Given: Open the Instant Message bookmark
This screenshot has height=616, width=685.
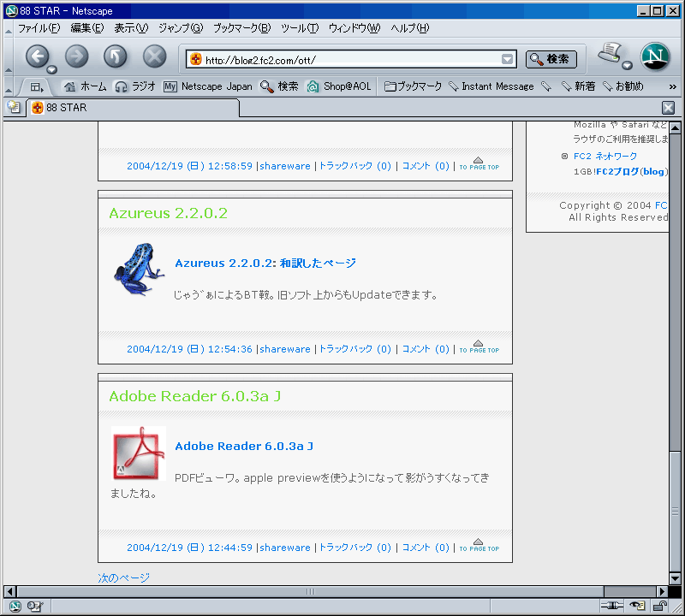Looking at the screenshot, I should pyautogui.click(x=491, y=86).
